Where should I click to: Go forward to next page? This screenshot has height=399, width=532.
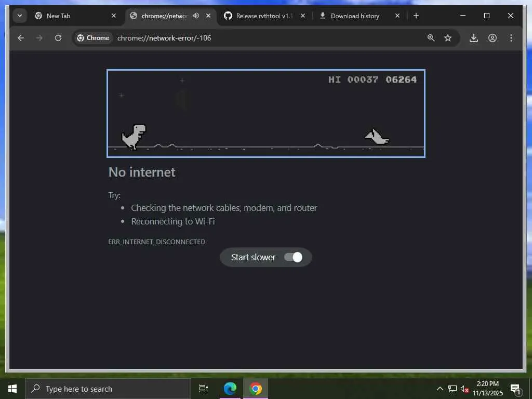click(39, 38)
